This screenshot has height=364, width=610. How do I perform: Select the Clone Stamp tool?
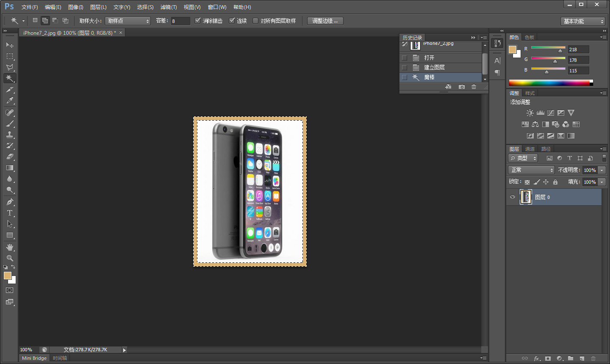click(x=10, y=135)
